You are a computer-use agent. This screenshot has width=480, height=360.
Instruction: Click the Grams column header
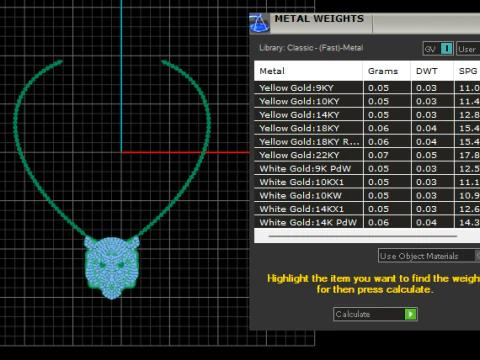tap(387, 71)
